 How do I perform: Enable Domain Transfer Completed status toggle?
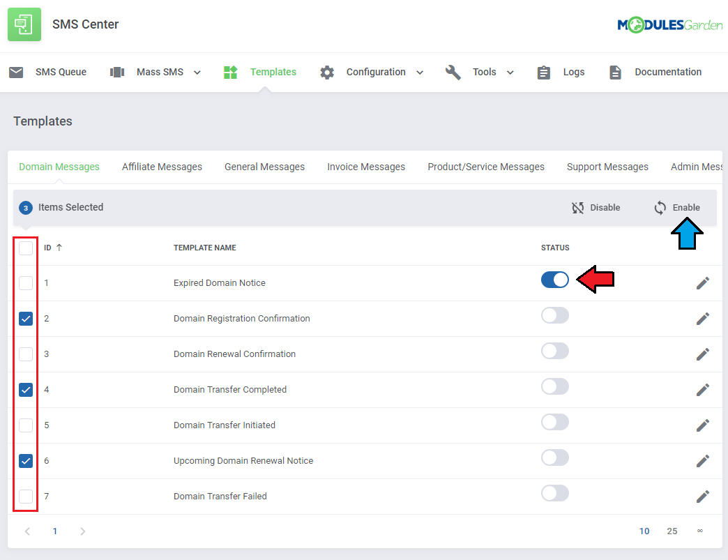(555, 386)
